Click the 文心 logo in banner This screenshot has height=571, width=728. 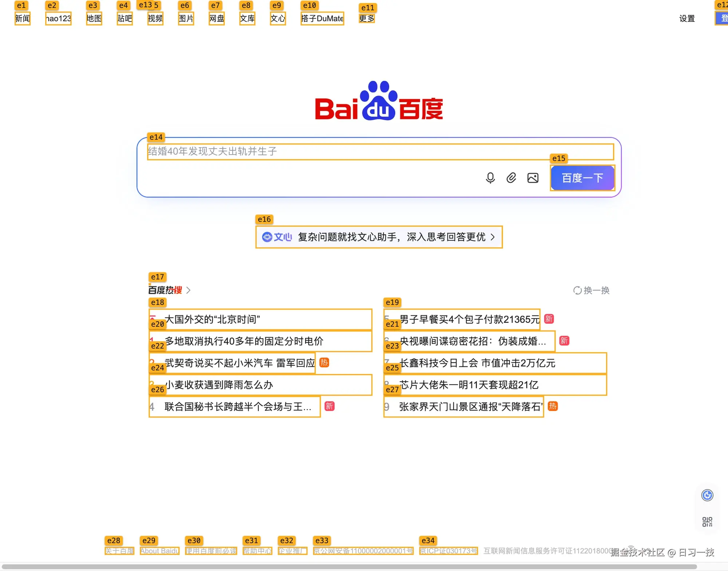pyautogui.click(x=277, y=237)
